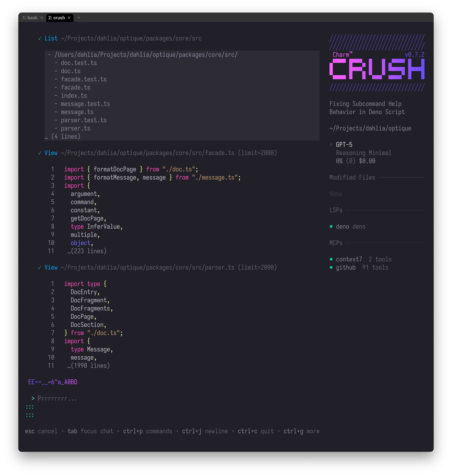Image resolution: width=452 pixels, height=476 pixels.
Task: Click "type InferValue," on facade.ts line 8
Action: coord(97,227)
